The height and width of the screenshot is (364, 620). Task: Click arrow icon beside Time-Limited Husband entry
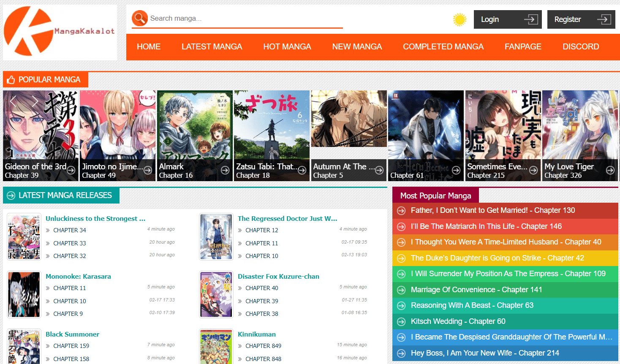(x=401, y=242)
